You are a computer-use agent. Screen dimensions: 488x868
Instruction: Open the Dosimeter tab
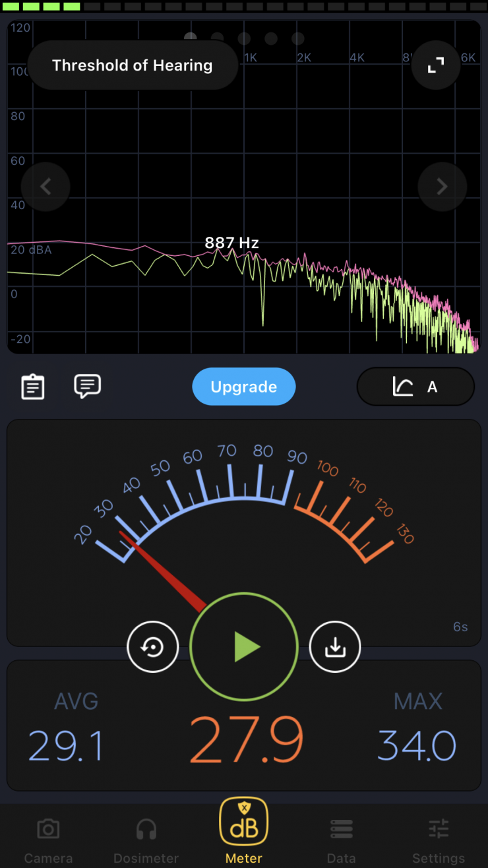[146, 839]
